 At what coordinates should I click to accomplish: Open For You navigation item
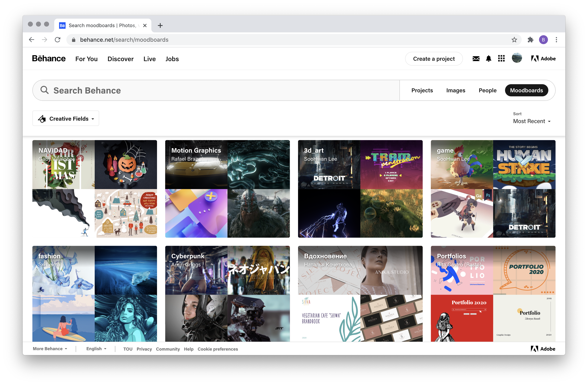pyautogui.click(x=86, y=59)
